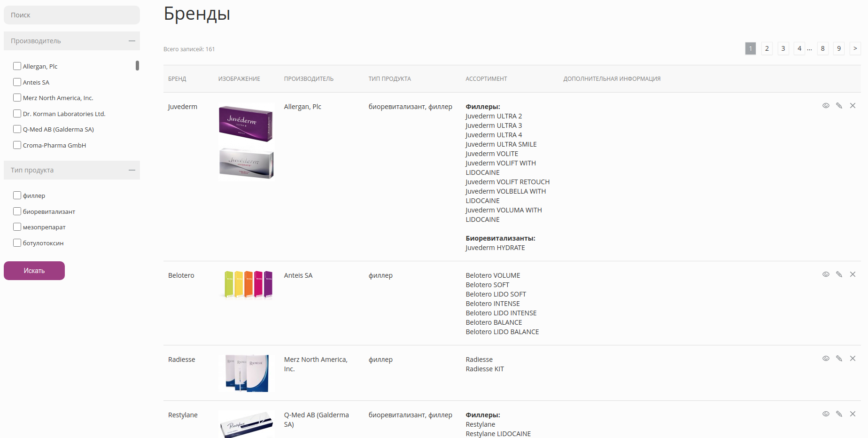Screen dimensions: 868x438
Task: Click the АССОРТИМЕНТ column header
Action: pyautogui.click(x=486, y=79)
